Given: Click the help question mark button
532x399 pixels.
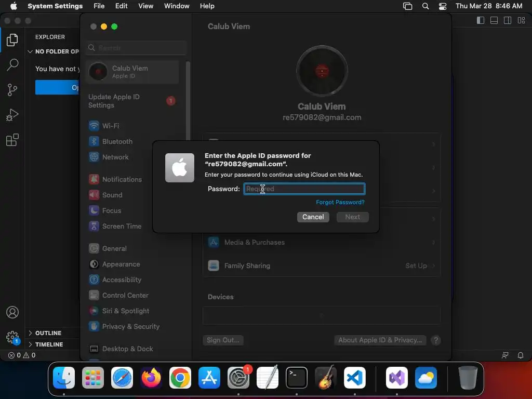Looking at the screenshot, I should (436, 340).
